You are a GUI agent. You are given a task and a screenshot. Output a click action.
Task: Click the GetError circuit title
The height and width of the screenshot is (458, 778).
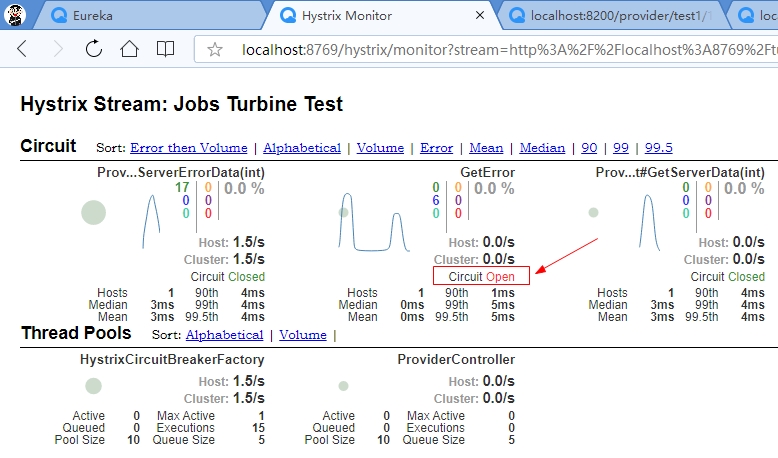pyautogui.click(x=487, y=173)
